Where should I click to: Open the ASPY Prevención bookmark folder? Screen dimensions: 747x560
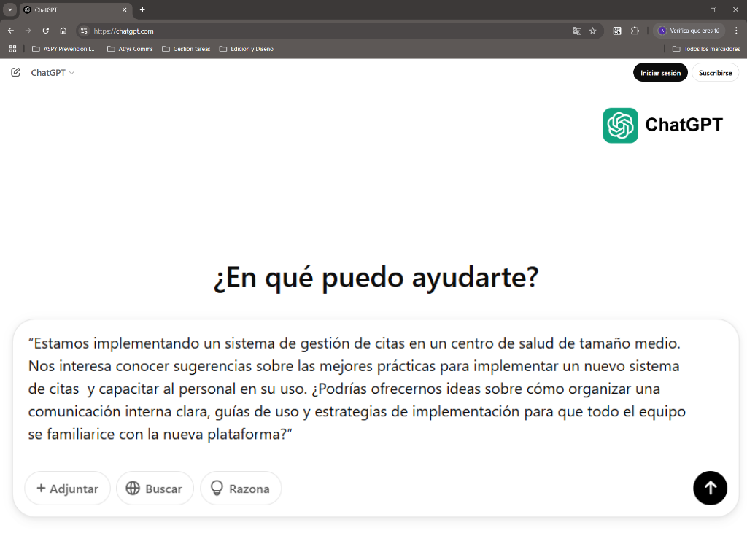[63, 49]
